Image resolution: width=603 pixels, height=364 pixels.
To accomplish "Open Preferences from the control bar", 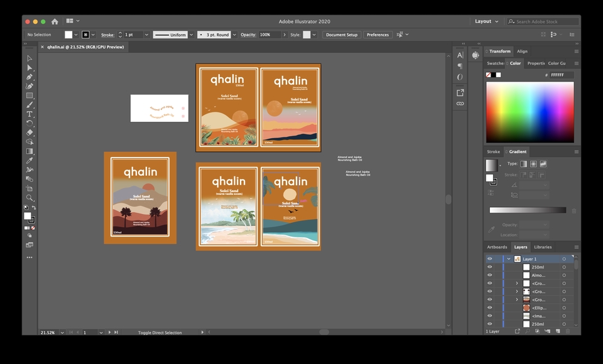I will [378, 35].
